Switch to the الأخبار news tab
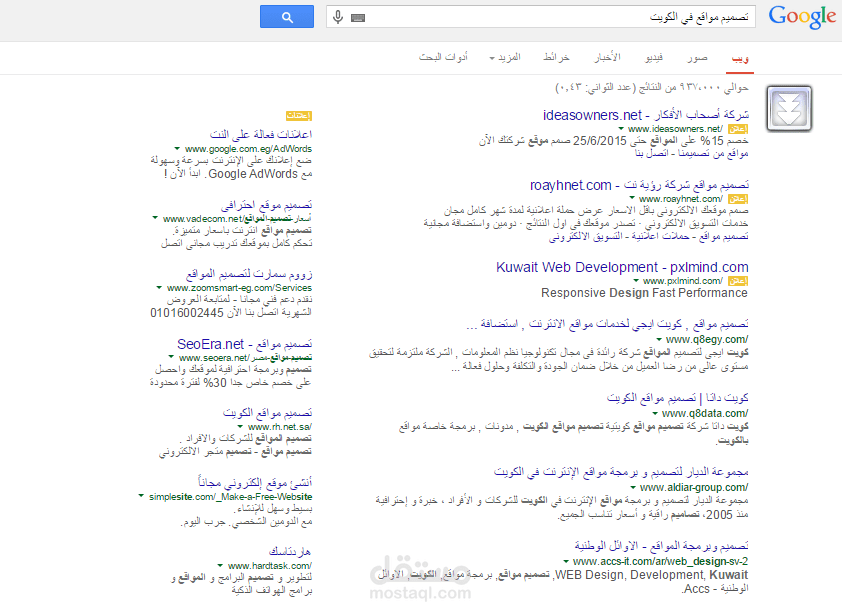842x614 pixels. point(607,57)
